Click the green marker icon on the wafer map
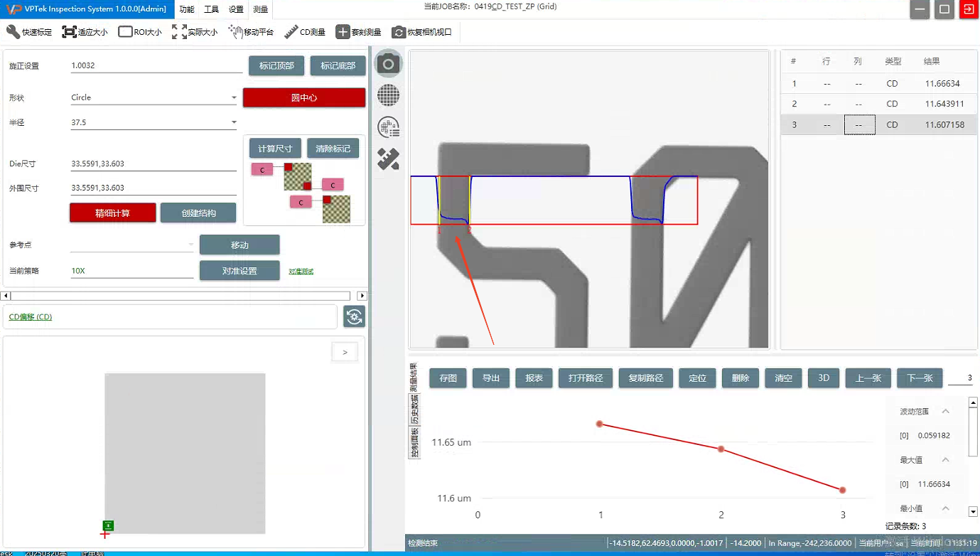Screen dimensions: 980x556 pos(108,525)
